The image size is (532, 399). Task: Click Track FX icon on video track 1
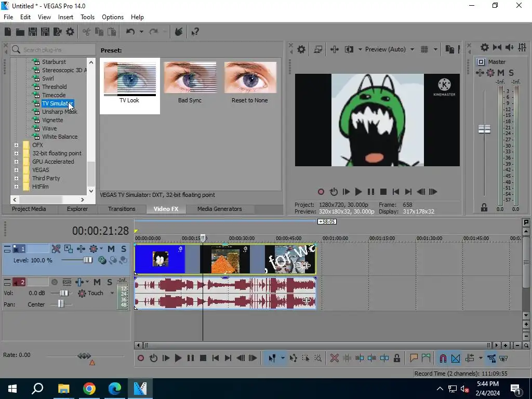(x=81, y=249)
